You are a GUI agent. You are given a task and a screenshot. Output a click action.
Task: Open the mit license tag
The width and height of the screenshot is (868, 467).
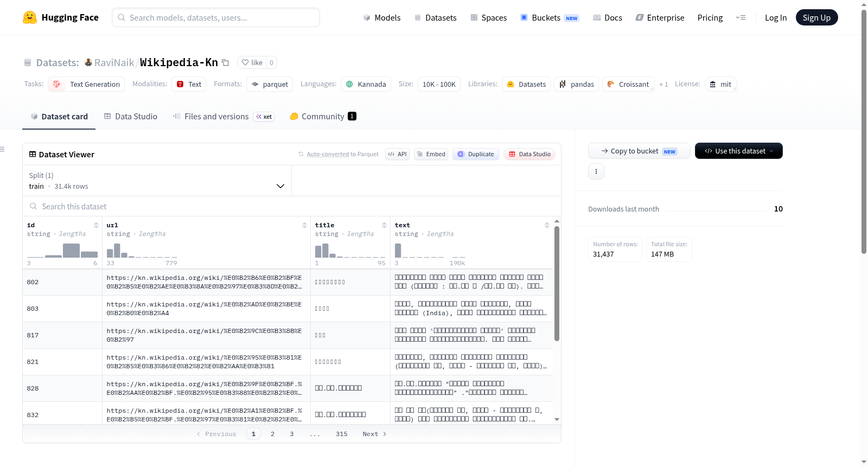pos(720,84)
